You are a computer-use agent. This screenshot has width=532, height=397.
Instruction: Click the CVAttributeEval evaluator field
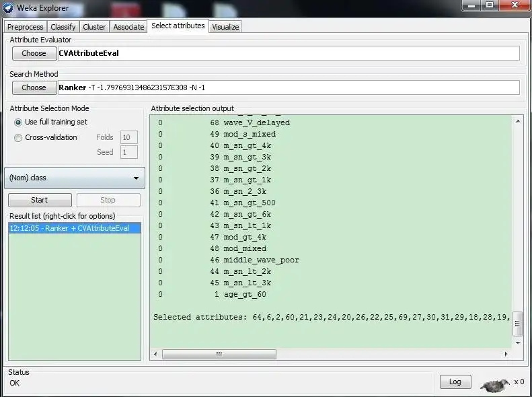click(289, 53)
